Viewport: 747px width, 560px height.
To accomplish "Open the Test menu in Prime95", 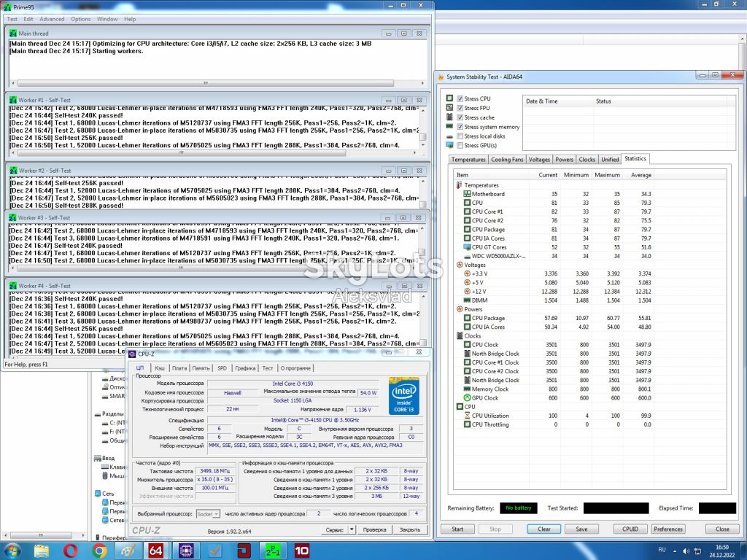I will (x=12, y=19).
